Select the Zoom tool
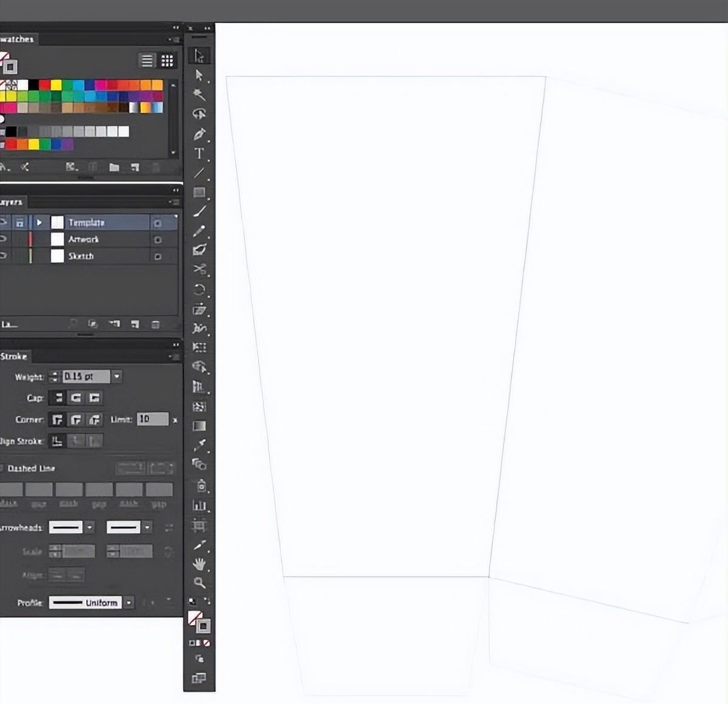This screenshot has width=728, height=704. 199,583
